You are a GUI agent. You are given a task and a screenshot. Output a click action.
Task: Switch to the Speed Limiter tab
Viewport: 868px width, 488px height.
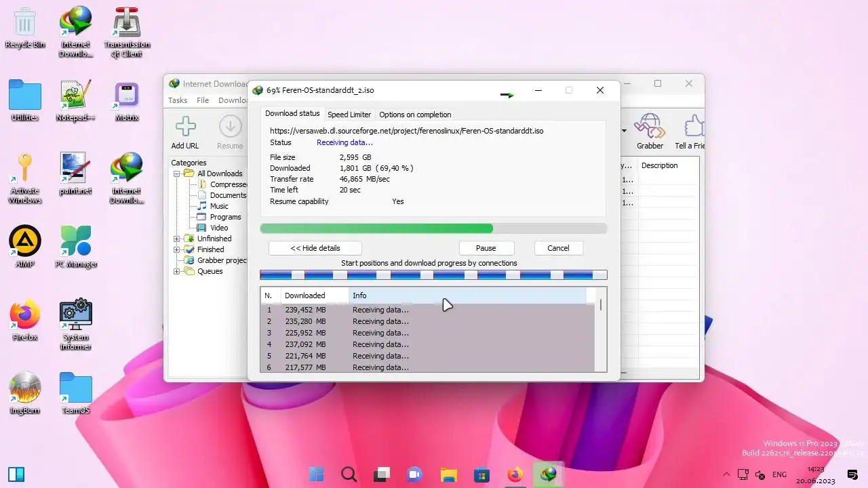pos(349,115)
